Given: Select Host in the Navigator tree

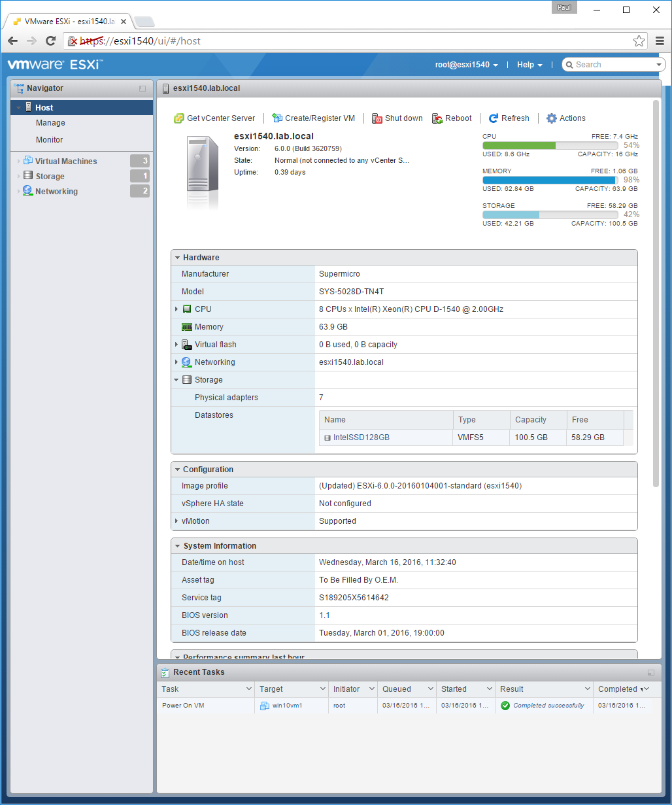Looking at the screenshot, I should tap(82, 107).
